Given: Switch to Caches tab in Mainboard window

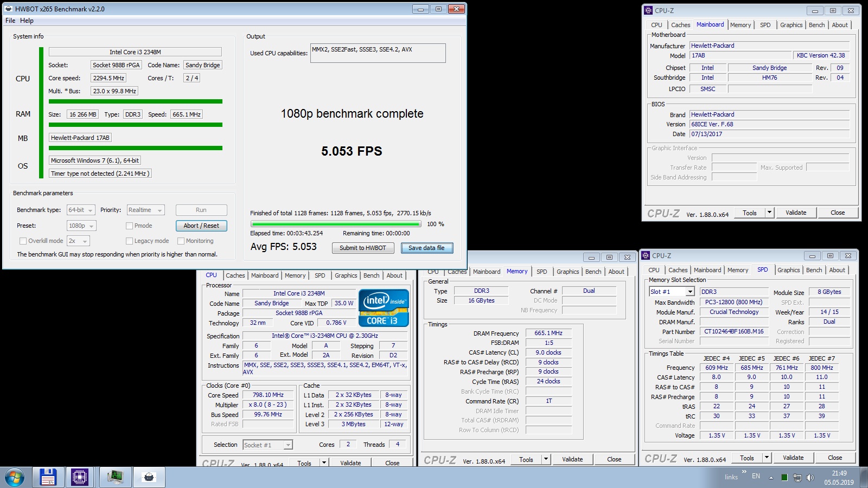Looking at the screenshot, I should click(680, 25).
